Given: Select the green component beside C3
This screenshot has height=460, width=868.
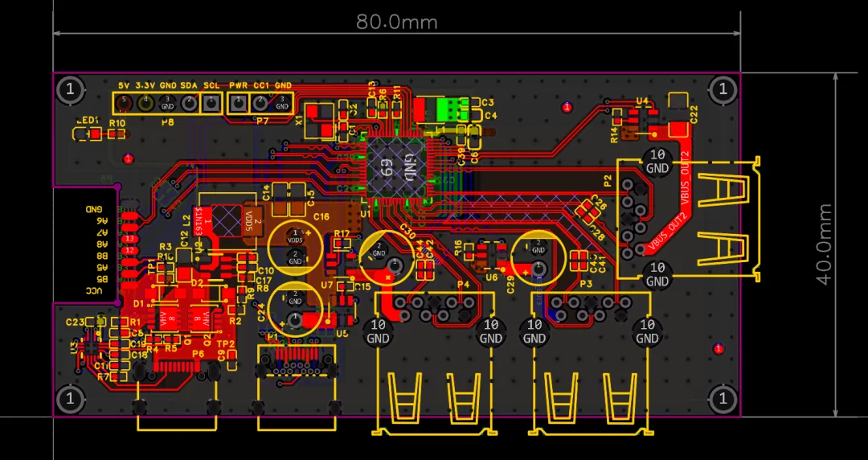Looking at the screenshot, I should pos(445,109).
